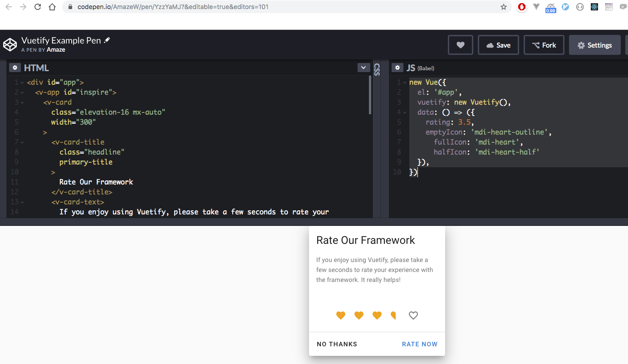The width and height of the screenshot is (628, 364).
Task: Go forward in browser history
Action: [23, 7]
